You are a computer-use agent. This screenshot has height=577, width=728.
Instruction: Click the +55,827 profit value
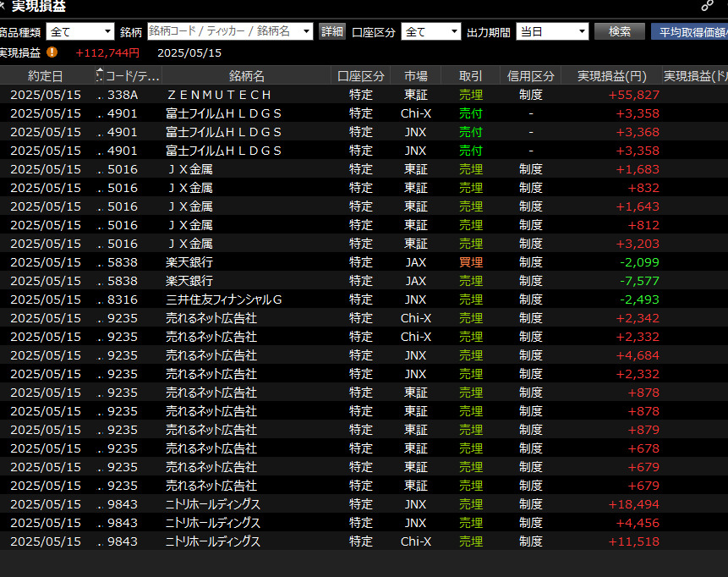(634, 95)
